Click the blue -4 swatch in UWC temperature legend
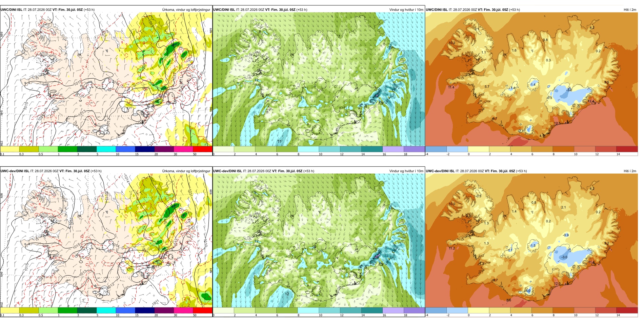Image resolution: width=644 pixels, height=322 pixels. point(436,149)
